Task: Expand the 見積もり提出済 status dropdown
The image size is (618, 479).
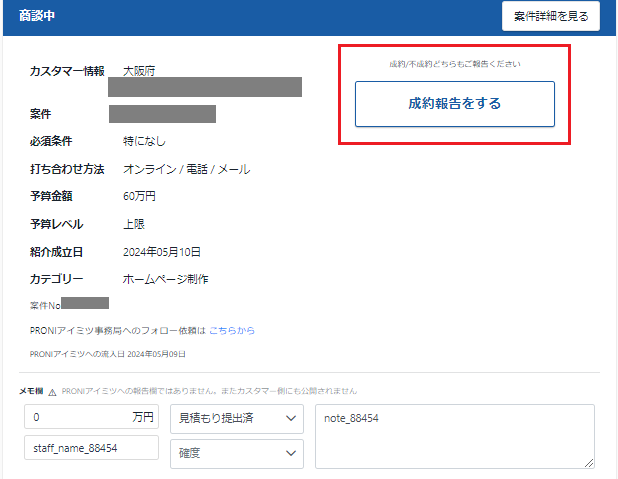Action: click(x=236, y=418)
